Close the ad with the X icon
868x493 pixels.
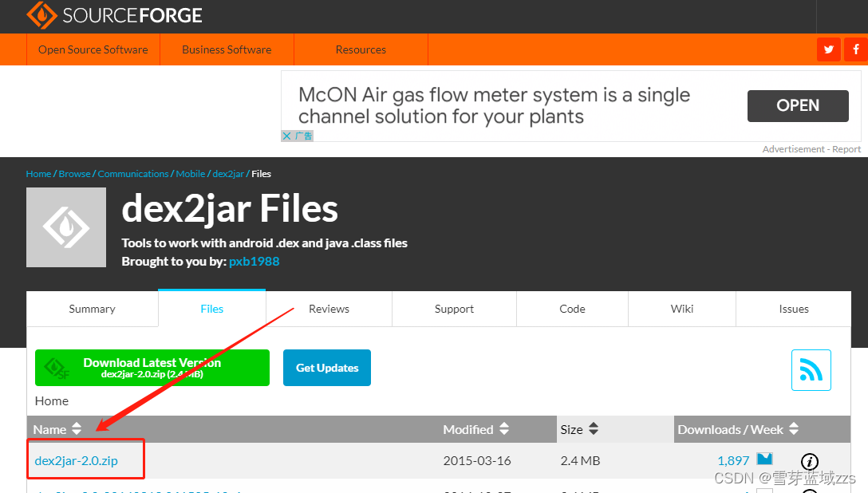click(x=286, y=136)
